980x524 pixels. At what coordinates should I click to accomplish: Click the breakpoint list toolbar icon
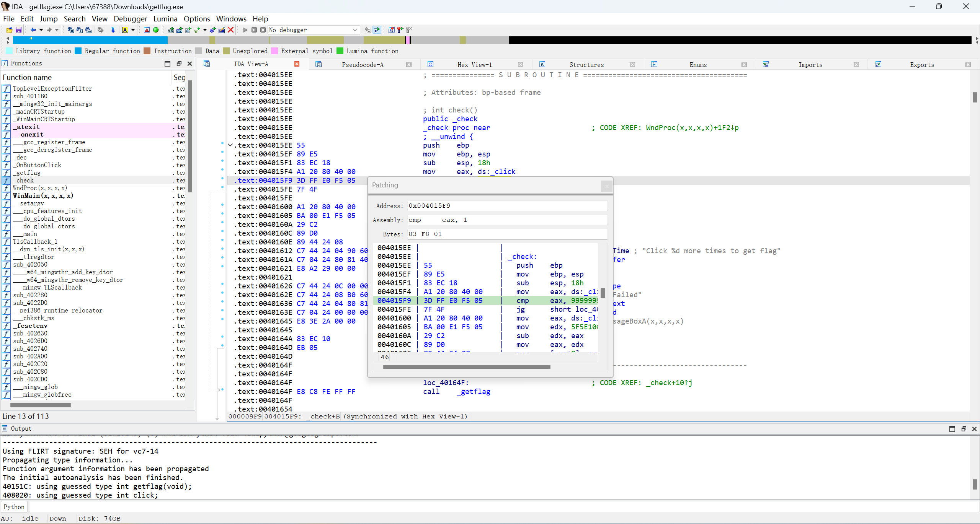click(x=391, y=30)
